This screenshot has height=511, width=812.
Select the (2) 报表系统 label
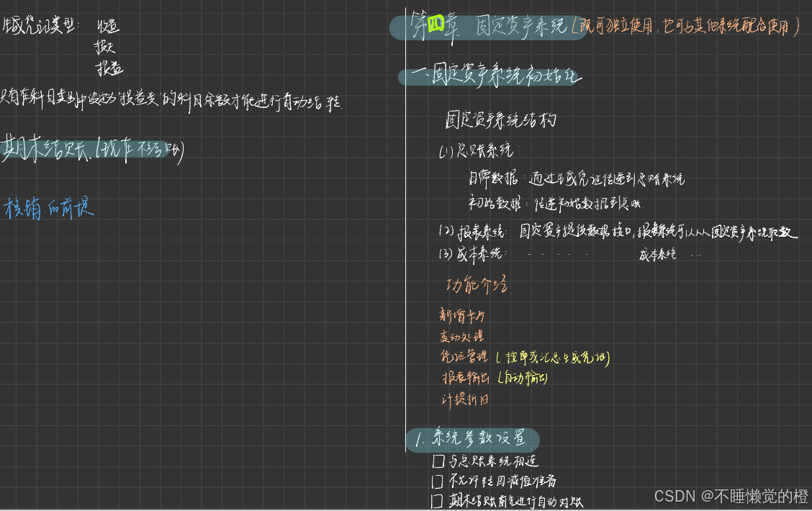click(472, 231)
